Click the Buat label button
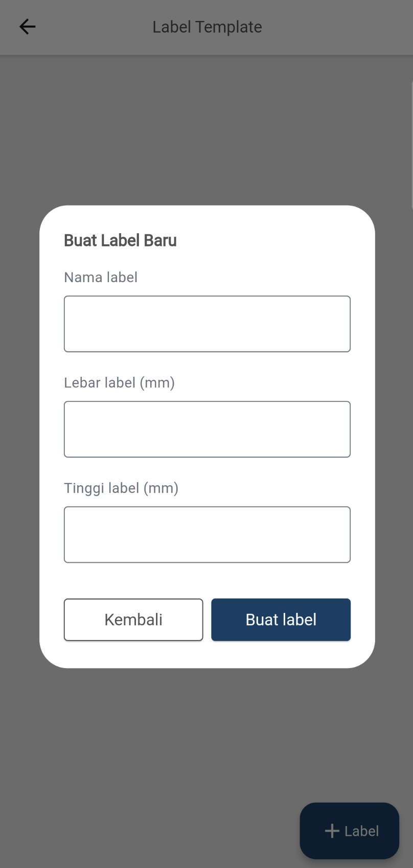Viewport: 413px width, 868px height. [281, 620]
